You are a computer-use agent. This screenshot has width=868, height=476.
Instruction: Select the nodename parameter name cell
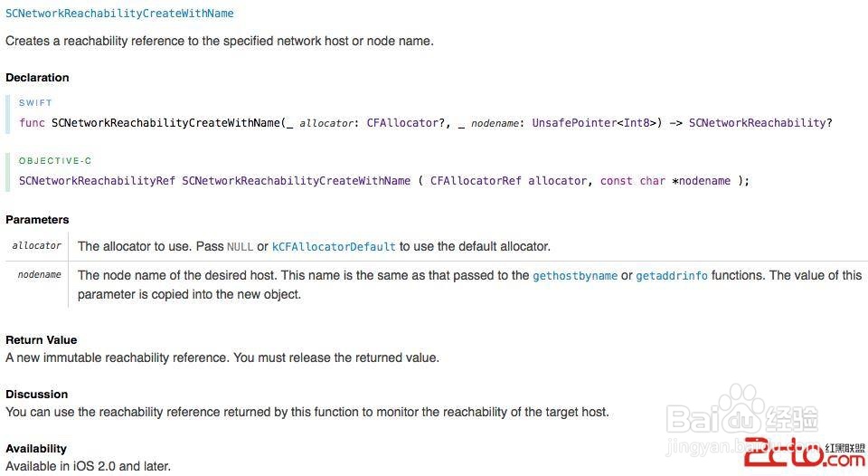36,284
